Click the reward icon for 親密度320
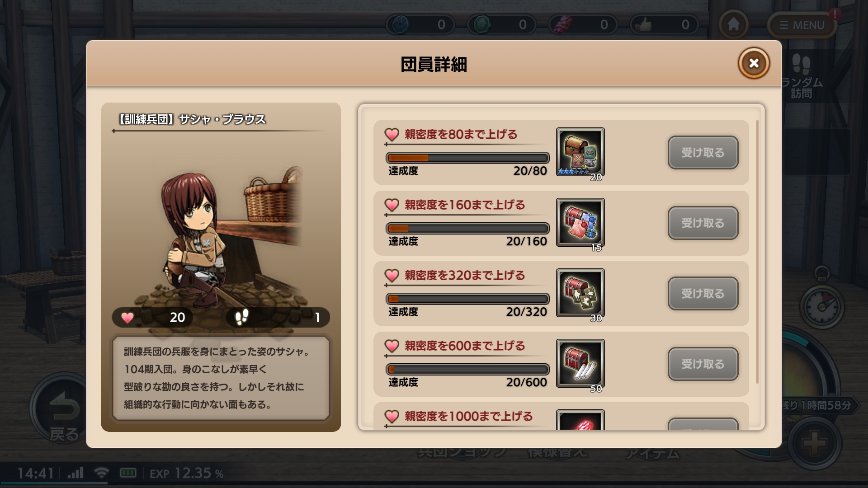Screen dimensions: 868x488 (580, 293)
